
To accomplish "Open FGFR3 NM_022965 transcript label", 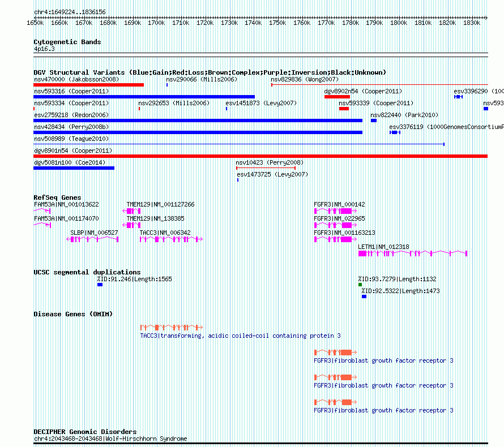I will [339, 218].
